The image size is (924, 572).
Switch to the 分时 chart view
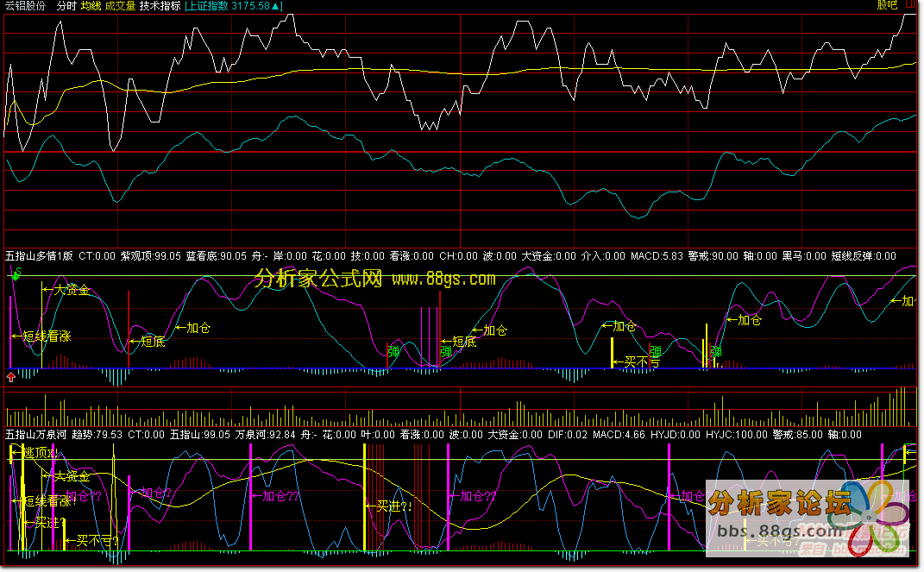(x=66, y=6)
